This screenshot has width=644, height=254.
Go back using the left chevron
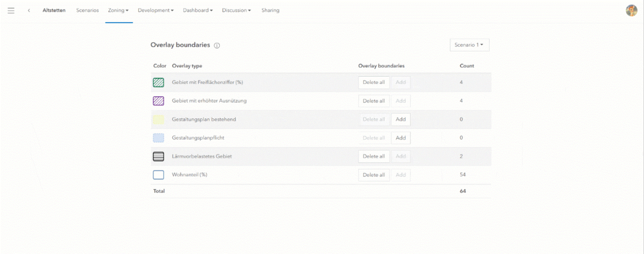click(29, 10)
